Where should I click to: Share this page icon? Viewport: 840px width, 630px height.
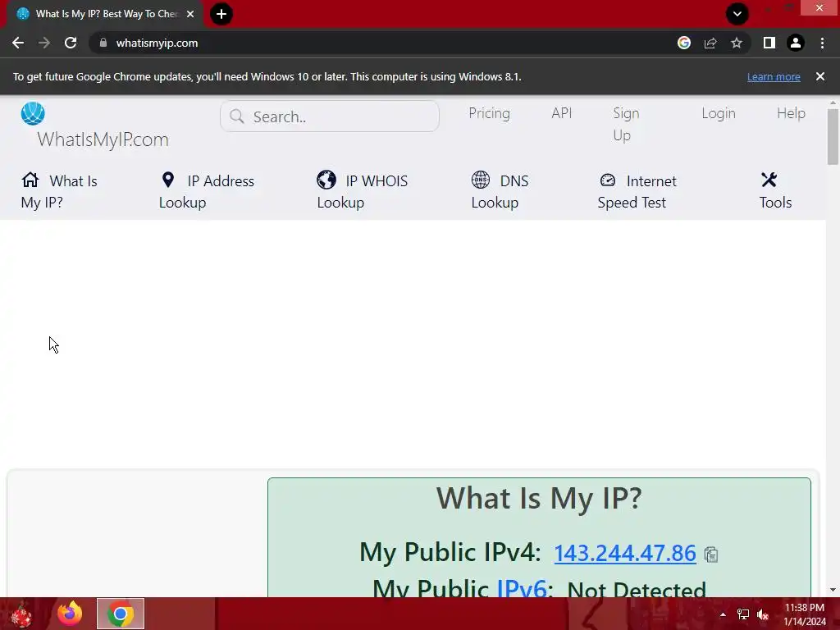[710, 43]
